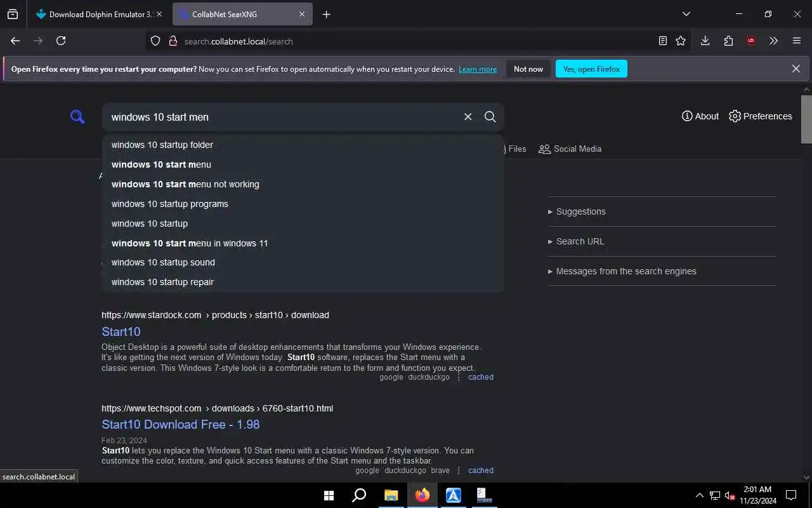Open the Windows Start menu
Screen dimensions: 812x508
329,495
